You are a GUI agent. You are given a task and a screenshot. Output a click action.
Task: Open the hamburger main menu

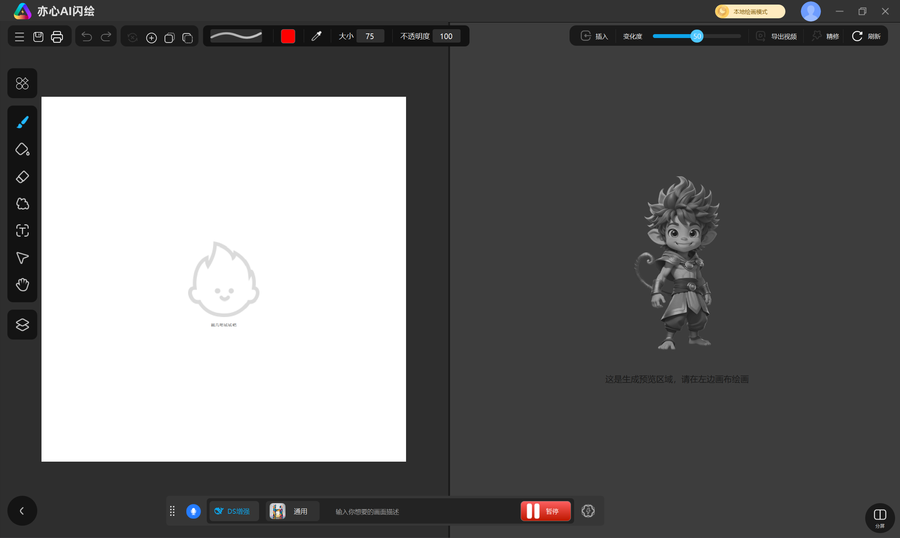point(19,37)
